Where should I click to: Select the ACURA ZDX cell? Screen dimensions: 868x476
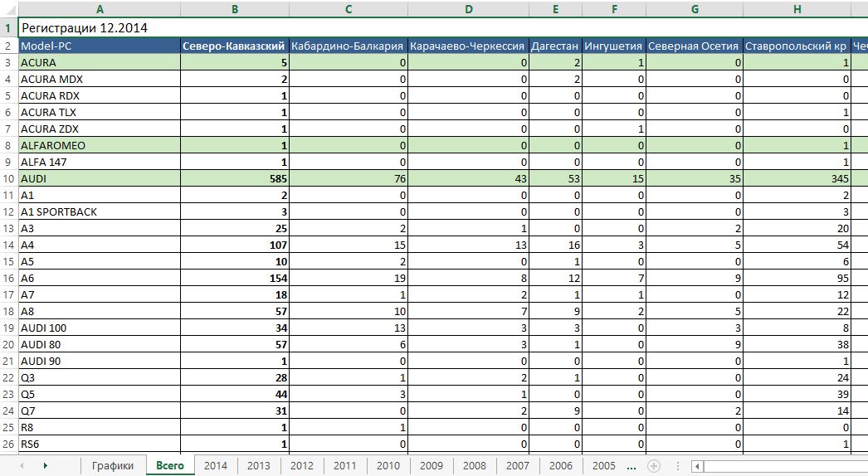[100, 129]
